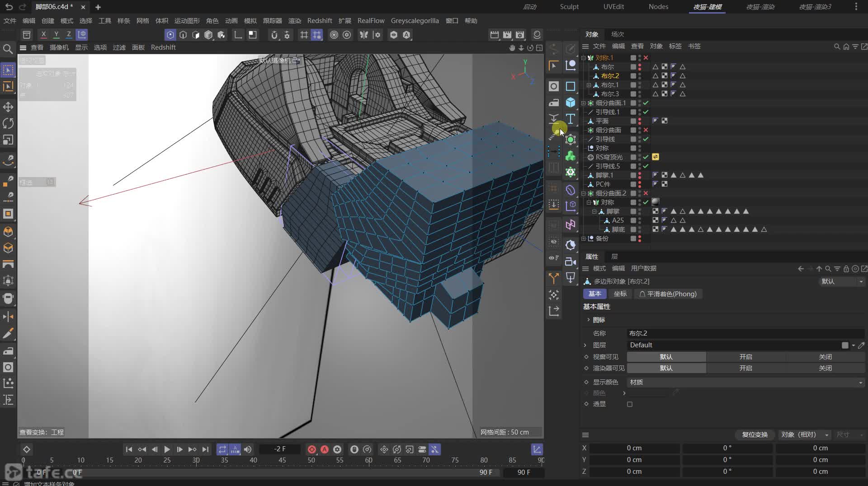Click the 平滑着色(Phong) tab button
The image size is (868, 486).
pos(668,294)
